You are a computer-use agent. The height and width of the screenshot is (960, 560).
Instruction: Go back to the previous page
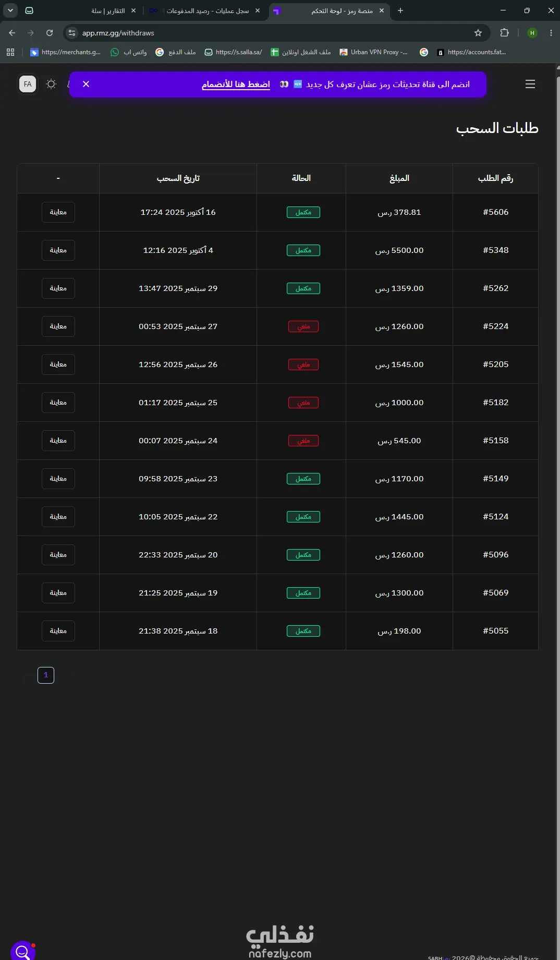point(12,33)
